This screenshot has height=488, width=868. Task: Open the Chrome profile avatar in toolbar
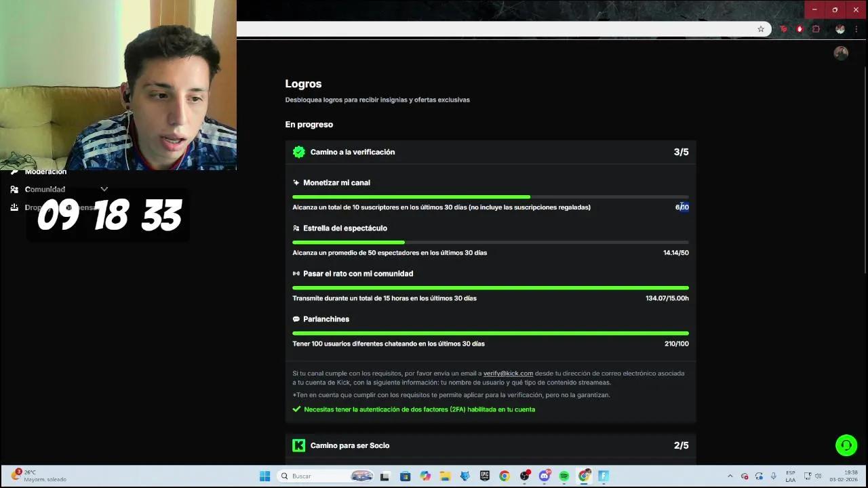point(840,29)
